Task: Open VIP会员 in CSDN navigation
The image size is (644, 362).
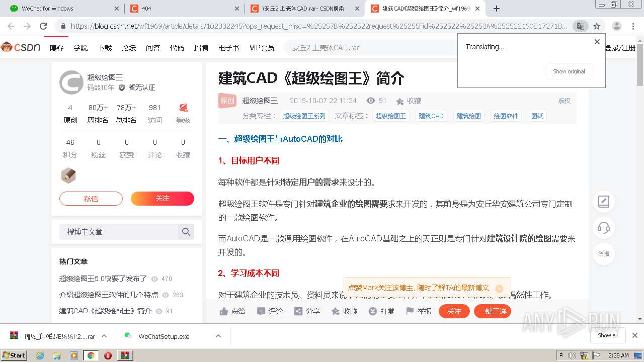Action: [262, 48]
